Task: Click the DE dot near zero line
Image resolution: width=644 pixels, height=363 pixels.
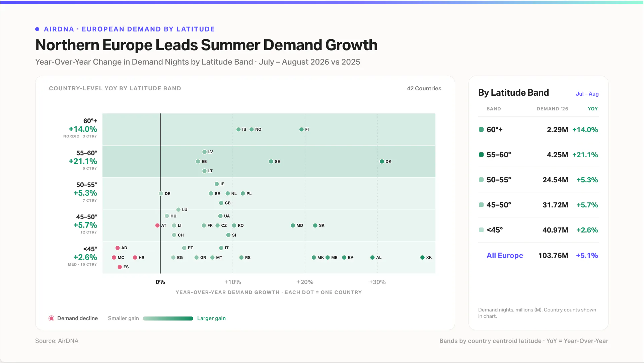Action: [161, 193]
